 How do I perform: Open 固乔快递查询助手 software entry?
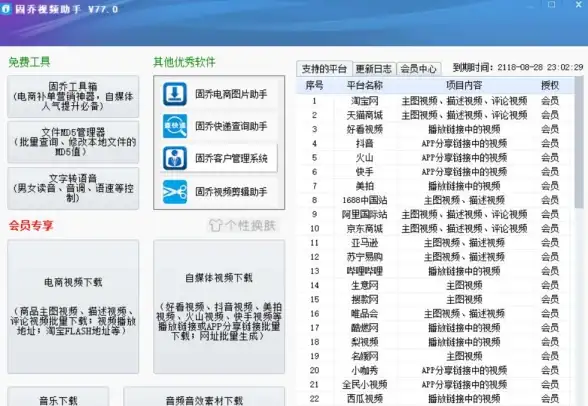pyautogui.click(x=219, y=126)
